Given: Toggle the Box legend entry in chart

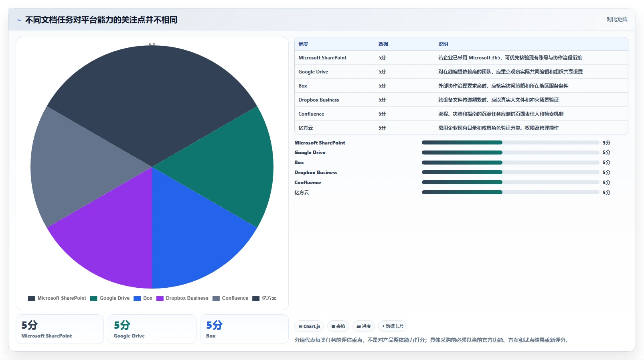Looking at the screenshot, I should 143,298.
